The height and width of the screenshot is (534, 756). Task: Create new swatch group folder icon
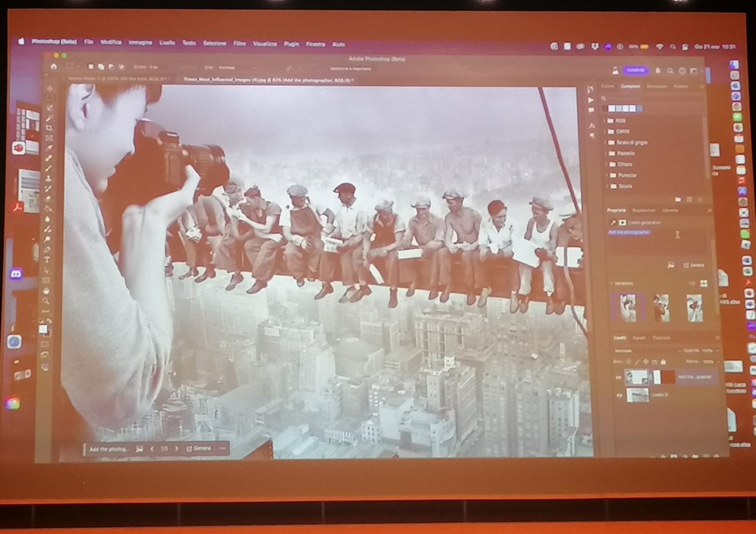pos(678,199)
